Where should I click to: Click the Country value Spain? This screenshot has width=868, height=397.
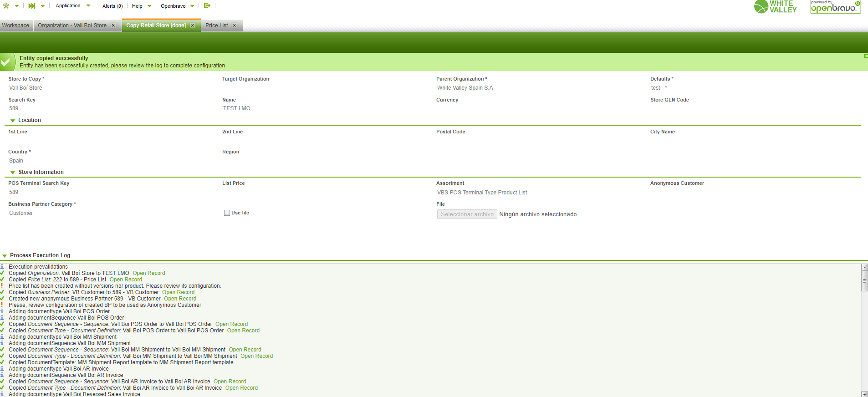[16, 161]
